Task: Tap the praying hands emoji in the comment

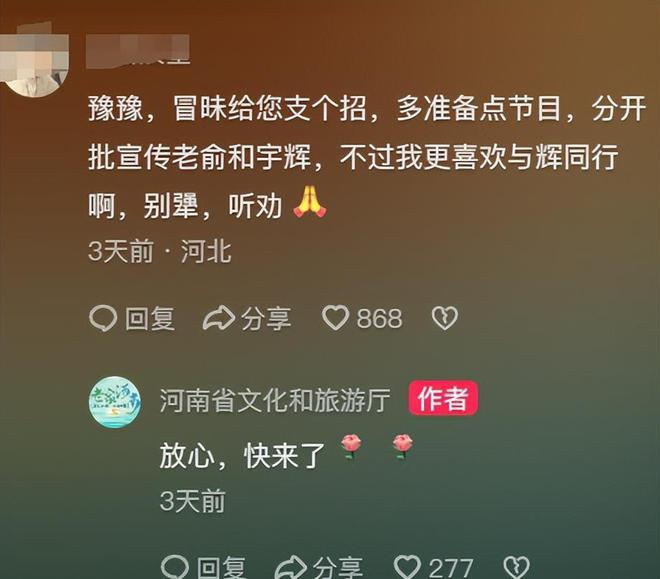Action: point(310,202)
